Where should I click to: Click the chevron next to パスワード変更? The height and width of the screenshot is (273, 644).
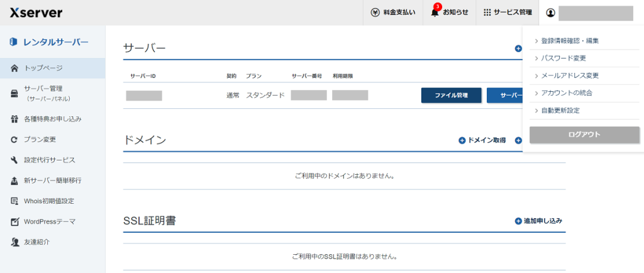point(536,58)
